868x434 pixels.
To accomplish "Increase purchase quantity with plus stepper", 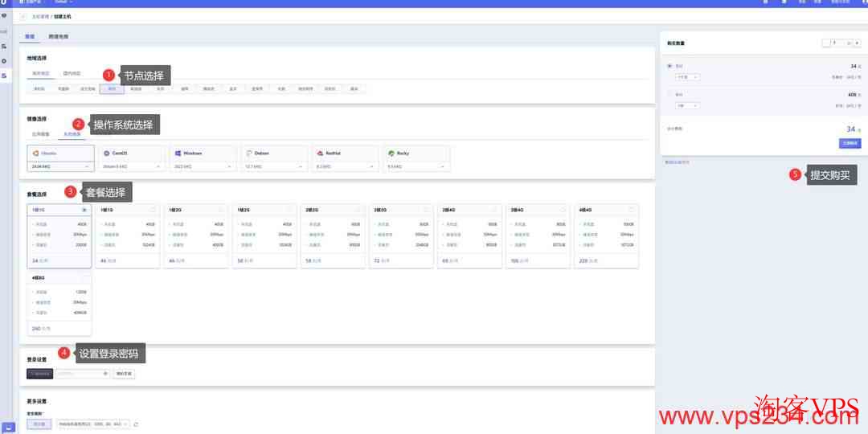I will (857, 43).
